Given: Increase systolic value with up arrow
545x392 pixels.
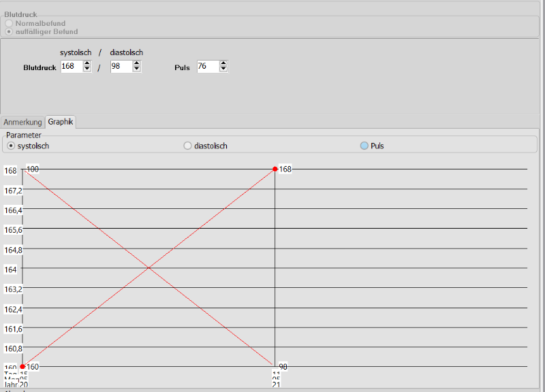Looking at the screenshot, I should [87, 63].
